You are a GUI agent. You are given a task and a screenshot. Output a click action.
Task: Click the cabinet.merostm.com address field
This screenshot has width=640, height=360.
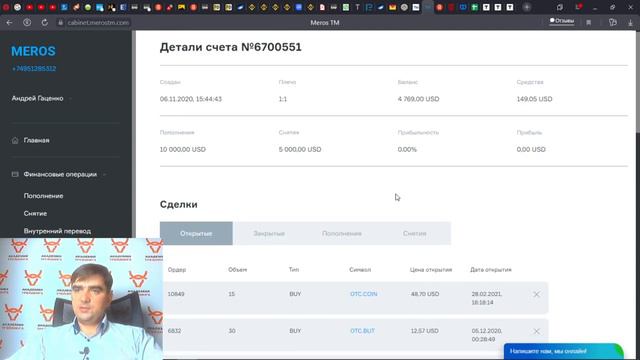click(98, 23)
